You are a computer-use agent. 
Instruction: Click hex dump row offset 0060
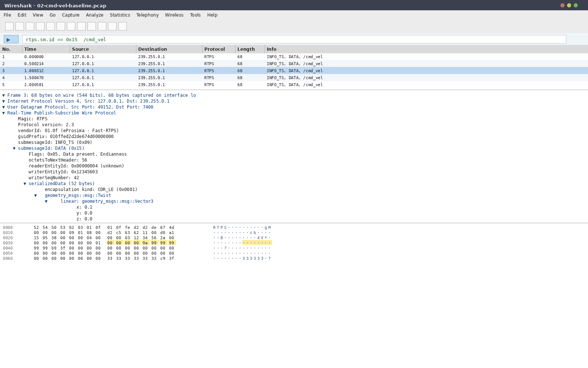pos(8,259)
